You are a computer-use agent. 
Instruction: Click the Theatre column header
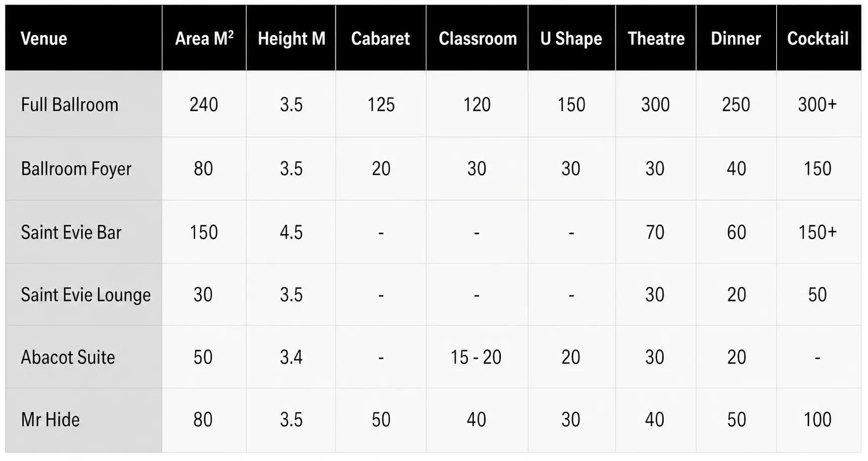coord(656,38)
